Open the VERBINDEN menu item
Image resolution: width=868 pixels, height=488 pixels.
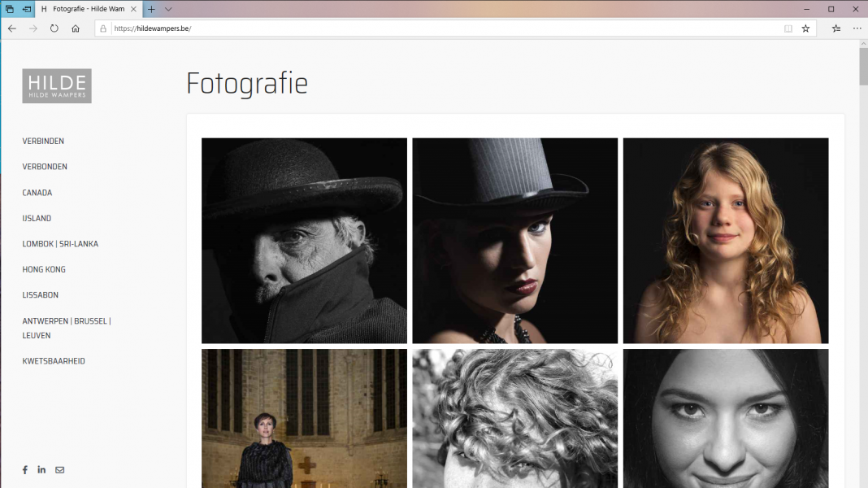(43, 142)
